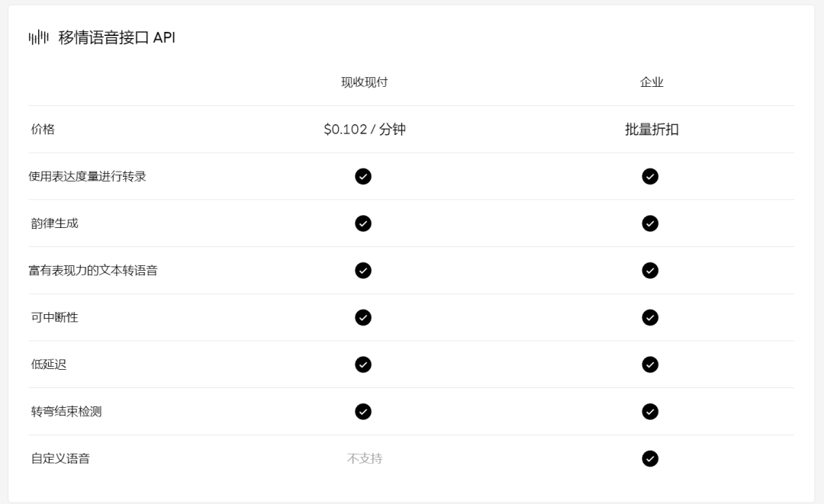Click 现收现付 checkmark for 使用表达度量进行转录
Image resolution: width=824 pixels, height=504 pixels.
[363, 176]
